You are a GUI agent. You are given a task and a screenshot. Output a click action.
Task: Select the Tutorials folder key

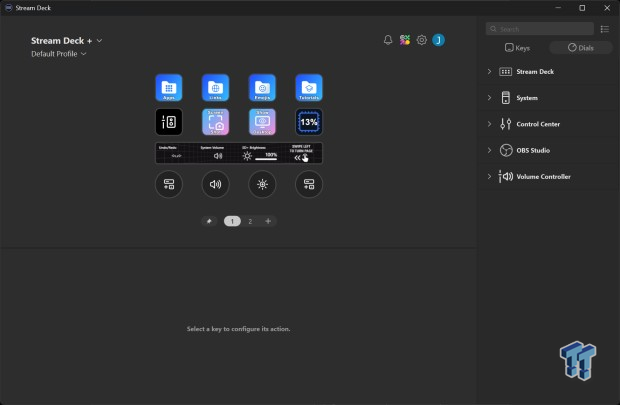[x=309, y=87]
